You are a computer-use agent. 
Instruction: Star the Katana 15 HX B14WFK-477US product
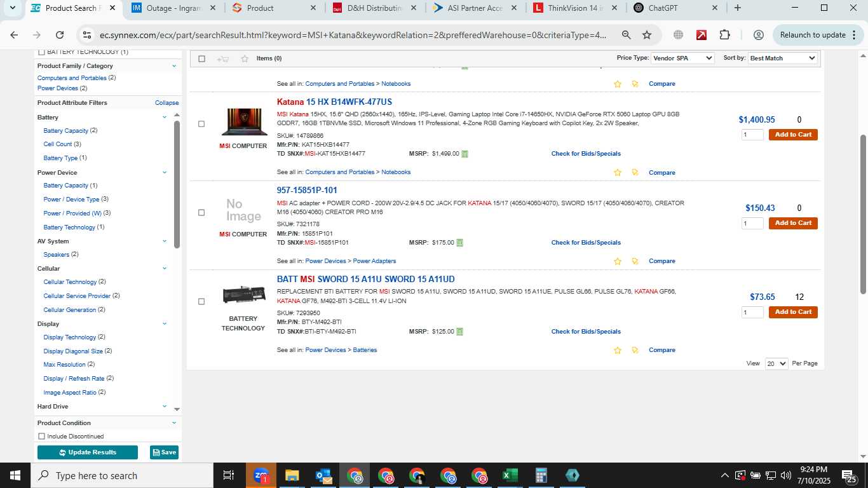[x=618, y=172]
